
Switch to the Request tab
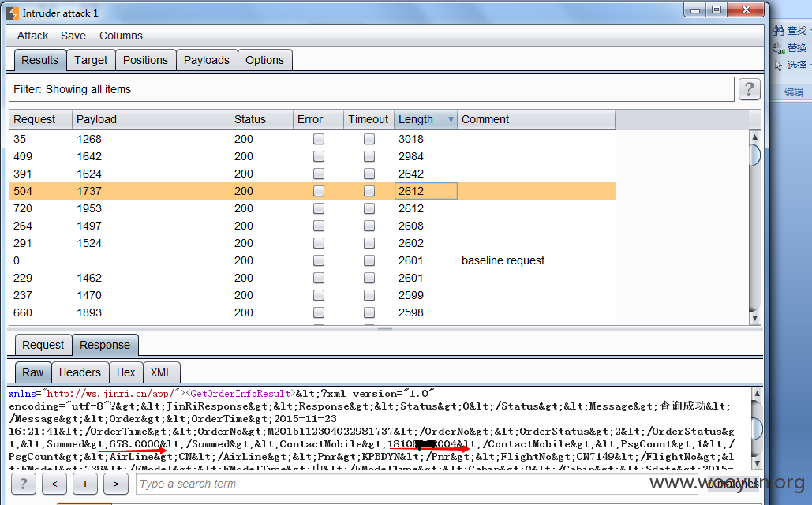[43, 345]
